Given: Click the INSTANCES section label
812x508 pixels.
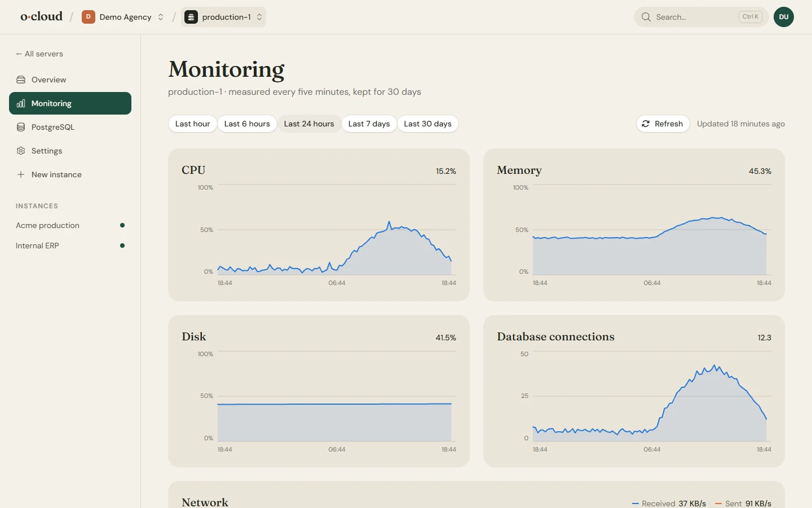Looking at the screenshot, I should coord(37,206).
